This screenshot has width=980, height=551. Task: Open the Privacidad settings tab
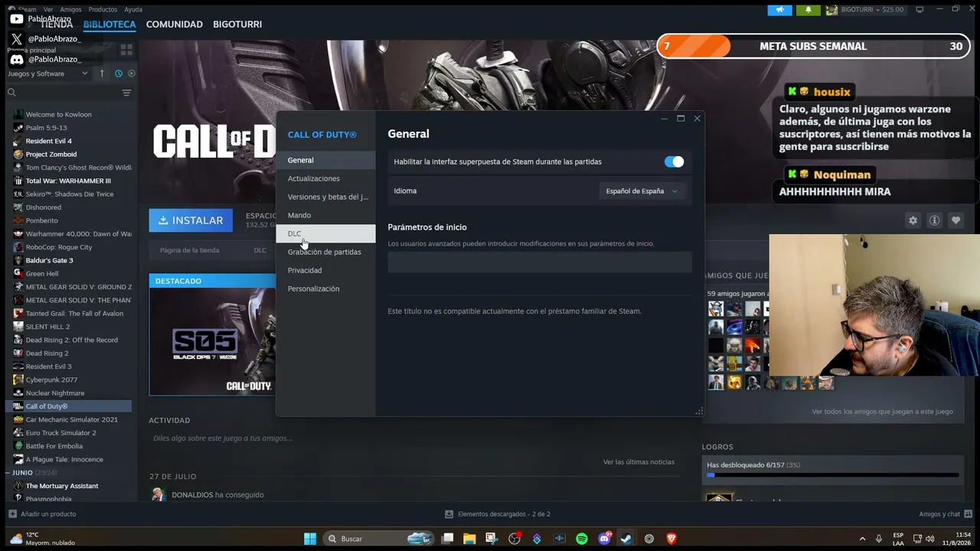(325, 270)
